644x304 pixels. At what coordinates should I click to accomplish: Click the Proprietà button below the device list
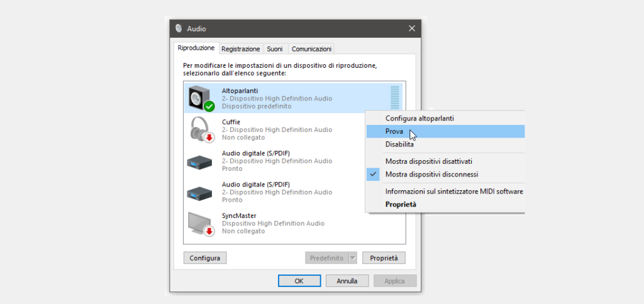(x=384, y=258)
